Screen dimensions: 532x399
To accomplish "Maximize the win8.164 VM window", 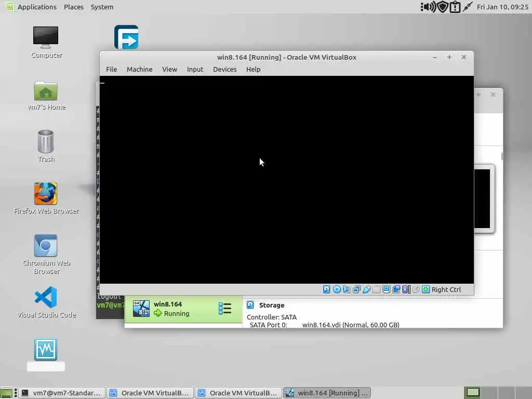I will 449,57.
